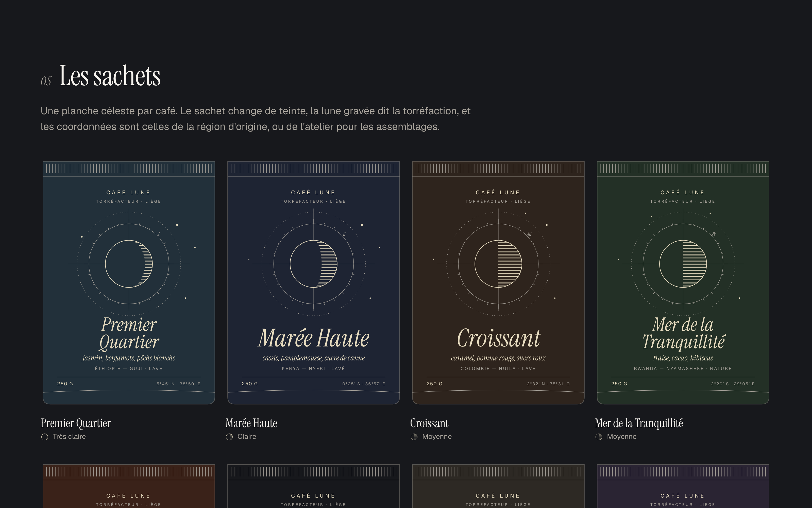The width and height of the screenshot is (812, 508).
Task: Click the roman numeral II on the Marée Haute dial
Action: click(344, 234)
